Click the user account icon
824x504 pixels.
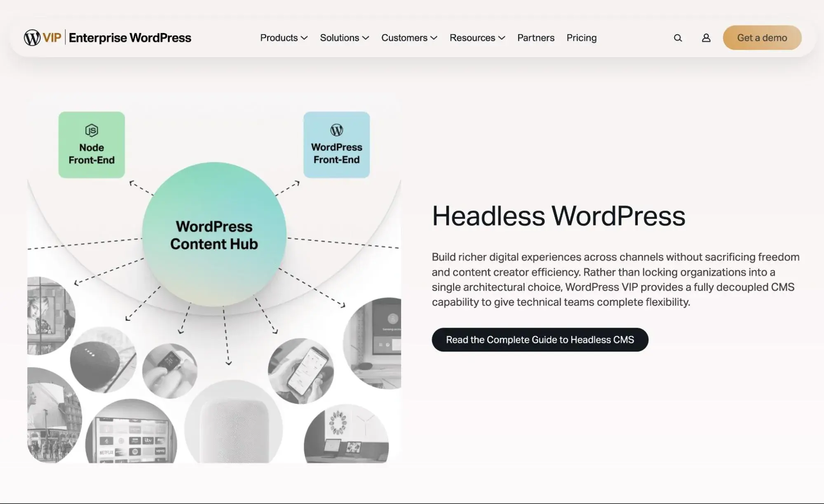(x=706, y=38)
